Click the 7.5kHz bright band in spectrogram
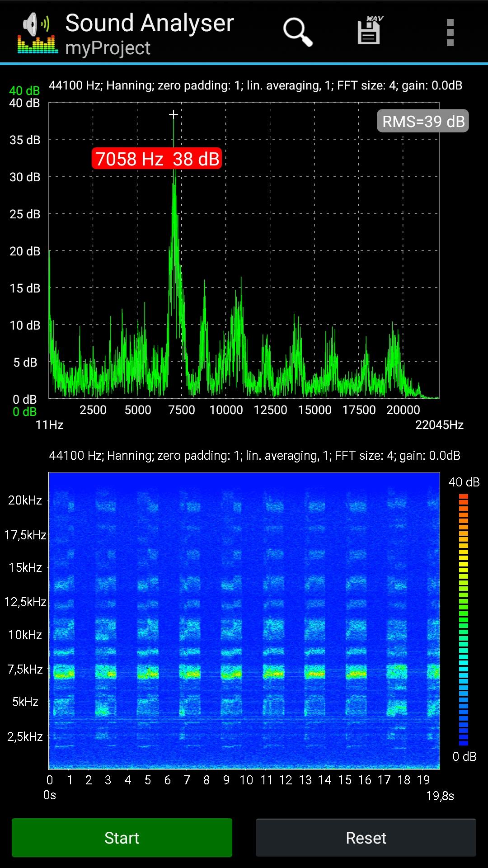Screen dimensions: 488x868 [244, 673]
